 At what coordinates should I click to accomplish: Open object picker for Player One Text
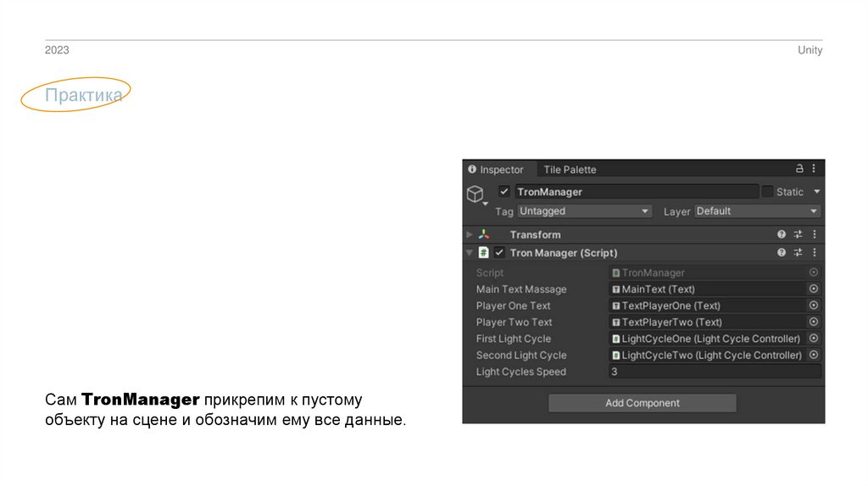point(813,305)
